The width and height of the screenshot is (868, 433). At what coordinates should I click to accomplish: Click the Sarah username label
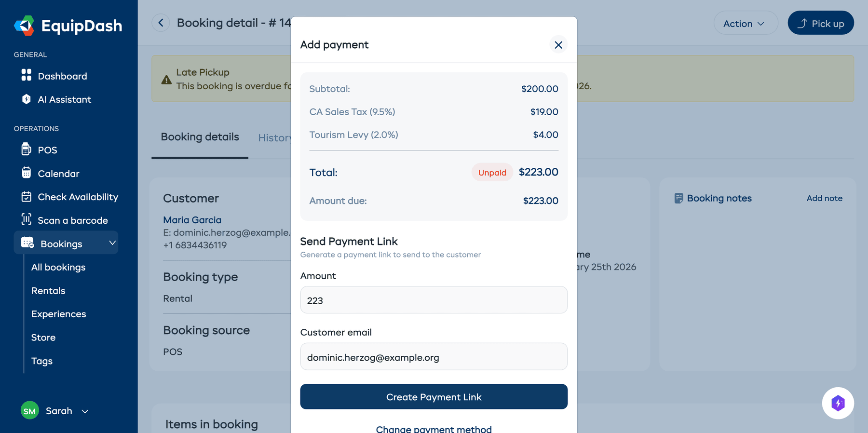click(x=59, y=411)
